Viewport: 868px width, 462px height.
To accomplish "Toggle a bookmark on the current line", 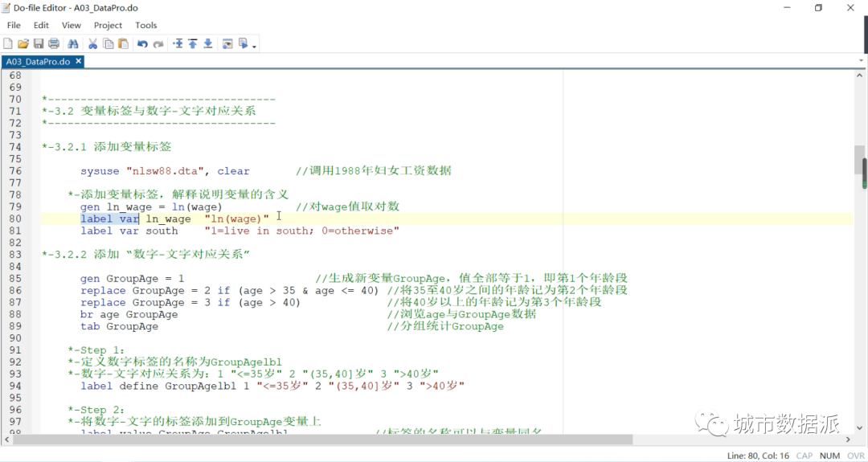I will [x=178, y=43].
